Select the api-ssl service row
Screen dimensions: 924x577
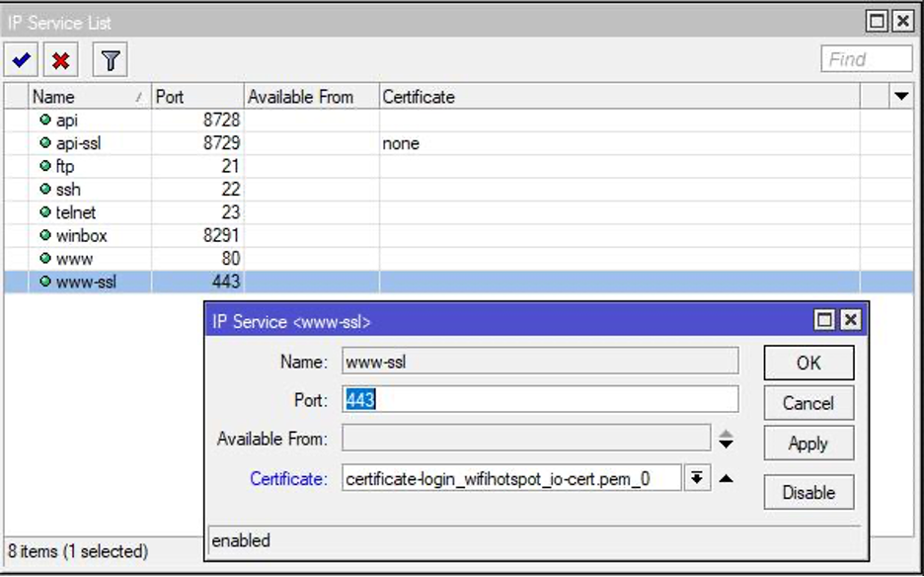[459, 143]
